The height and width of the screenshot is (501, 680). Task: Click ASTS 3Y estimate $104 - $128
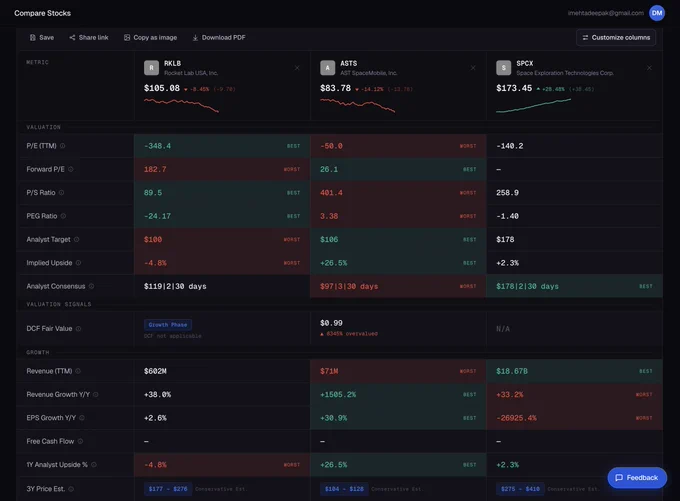pos(344,489)
